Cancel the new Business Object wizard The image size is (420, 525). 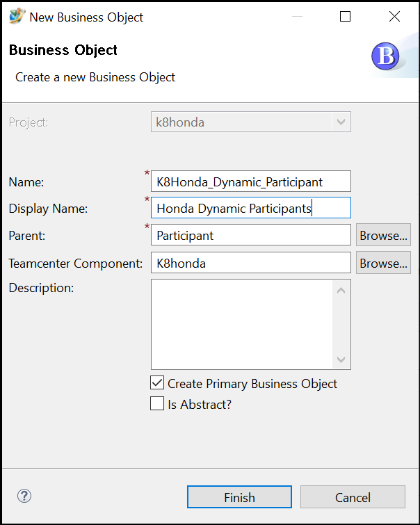(353, 497)
